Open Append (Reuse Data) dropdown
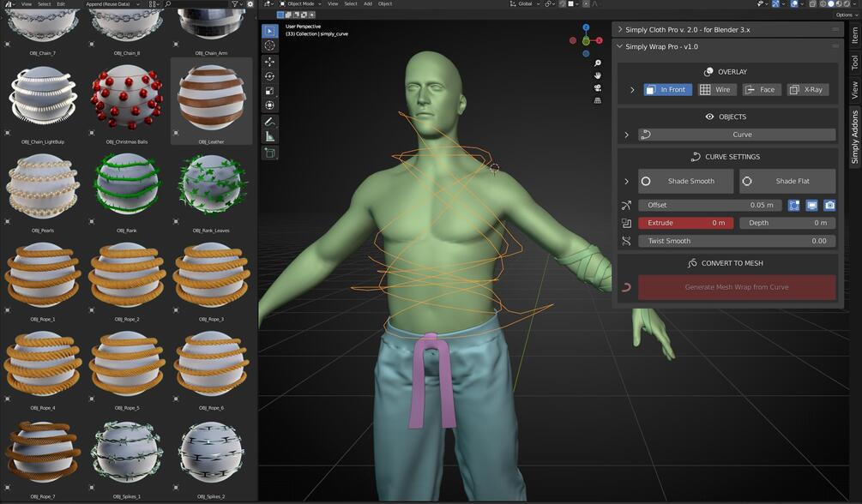The width and height of the screenshot is (862, 504). (x=112, y=3)
